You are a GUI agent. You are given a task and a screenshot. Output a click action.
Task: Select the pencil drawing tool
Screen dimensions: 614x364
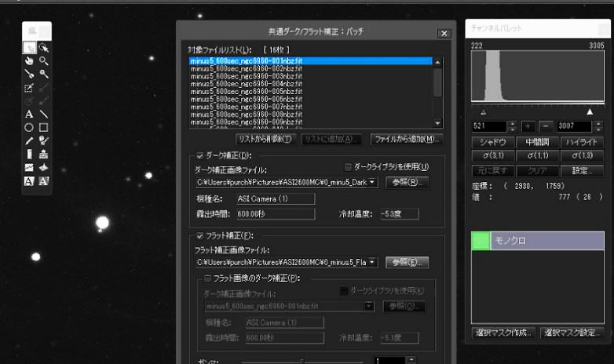click(x=29, y=141)
